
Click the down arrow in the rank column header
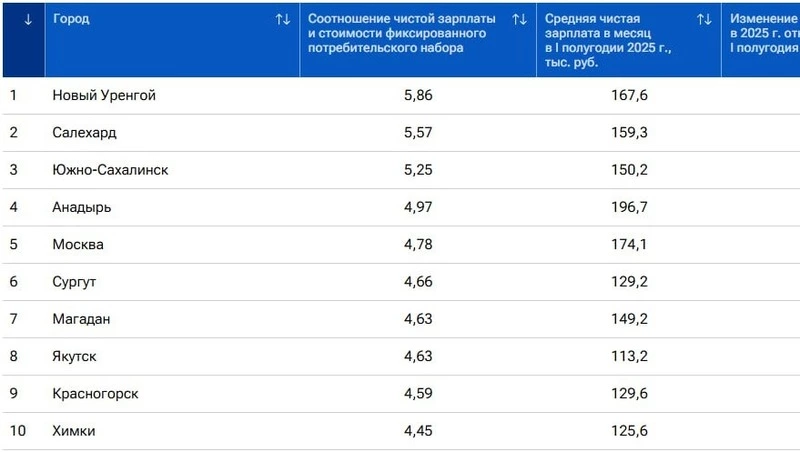tap(27, 19)
